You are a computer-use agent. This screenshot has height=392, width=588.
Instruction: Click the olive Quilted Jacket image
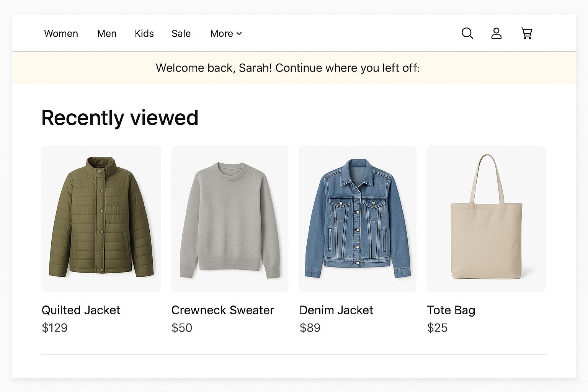(x=101, y=218)
